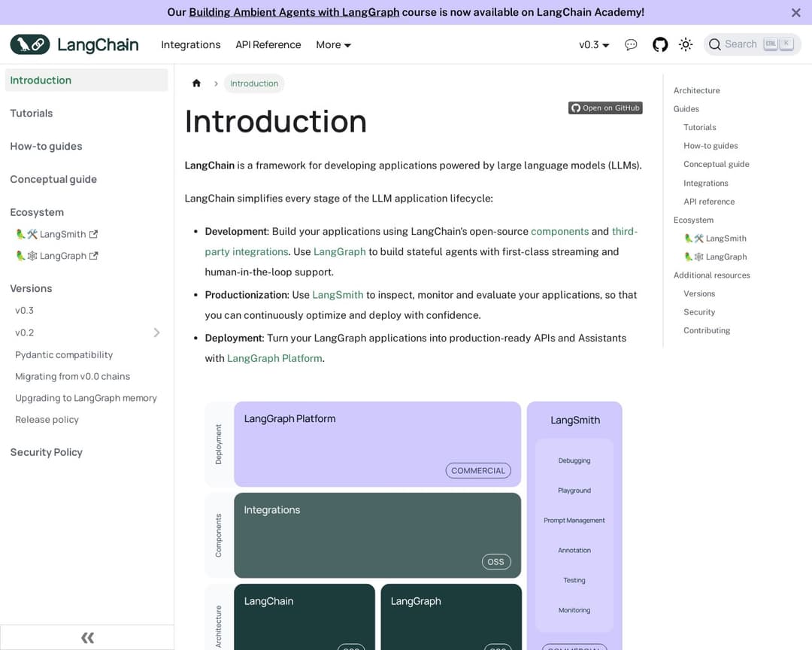The width and height of the screenshot is (812, 650).
Task: Open LangSmith external link in left sidebar
Action: 57,234
